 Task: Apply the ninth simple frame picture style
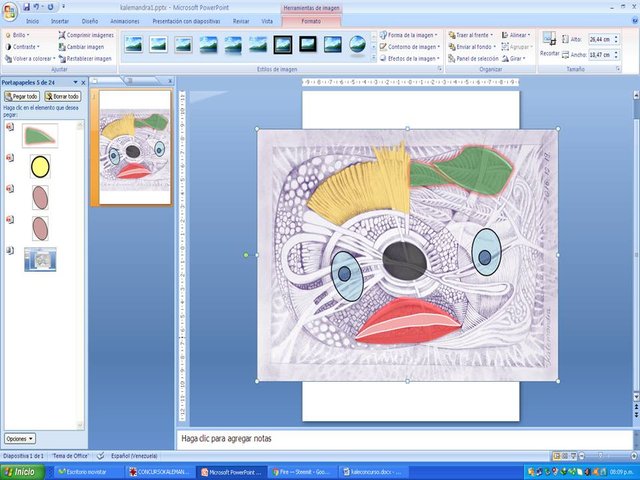click(x=333, y=44)
